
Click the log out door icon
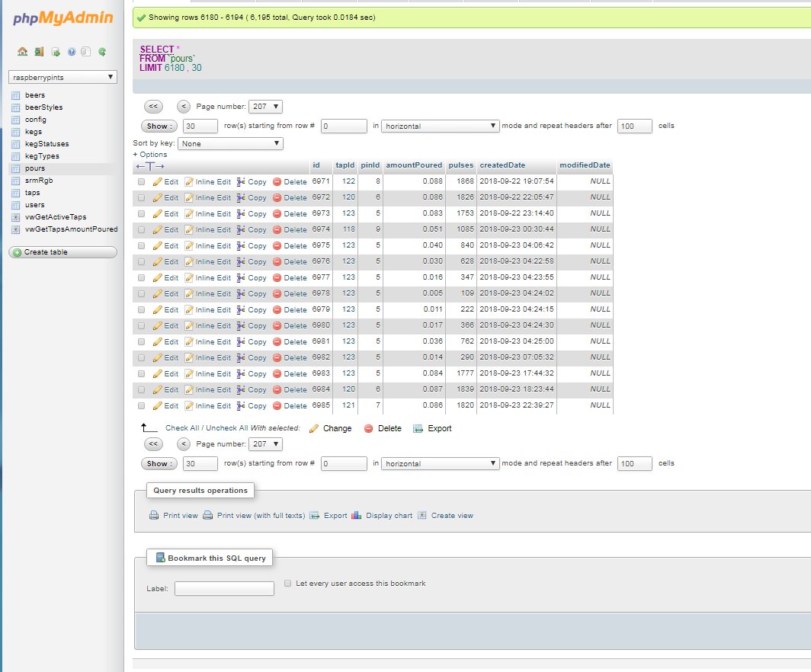click(39, 51)
